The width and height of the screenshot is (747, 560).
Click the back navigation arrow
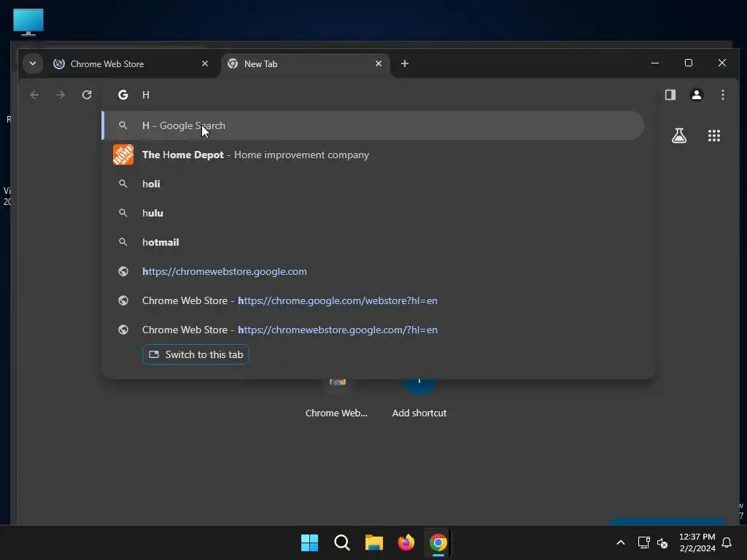tap(34, 95)
